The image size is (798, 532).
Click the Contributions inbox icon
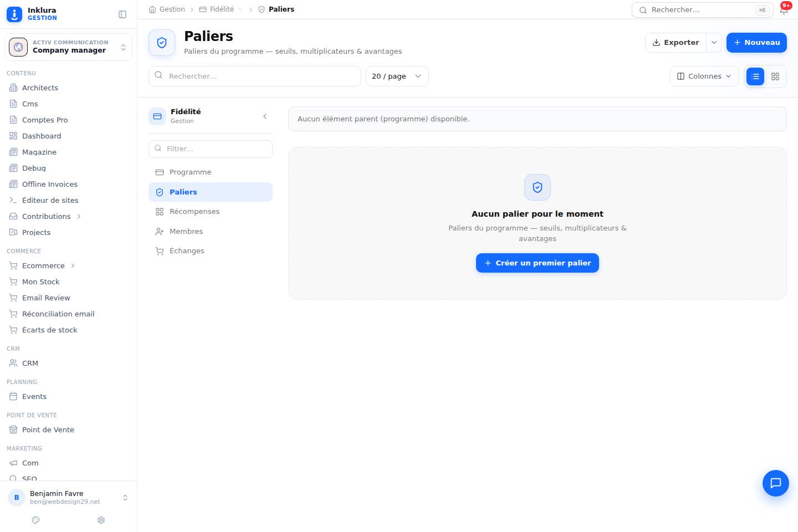tap(13, 216)
